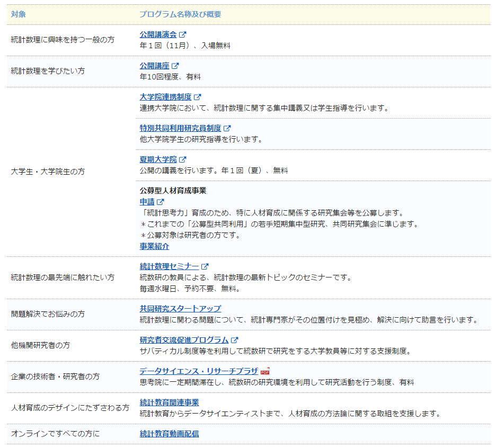Click the external link icon beside 大学院連携制度
Image resolution: width=496 pixels, height=448 pixels.
(x=198, y=97)
